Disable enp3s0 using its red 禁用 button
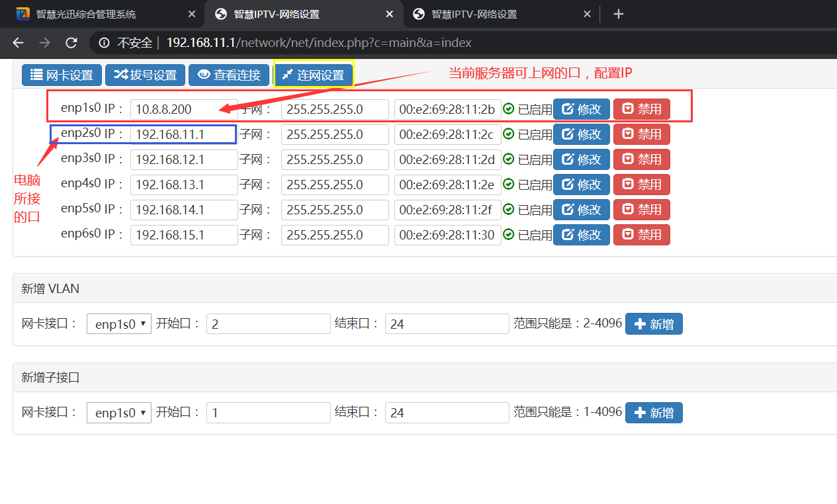Viewport: 837px width, 504px height. pos(641,159)
